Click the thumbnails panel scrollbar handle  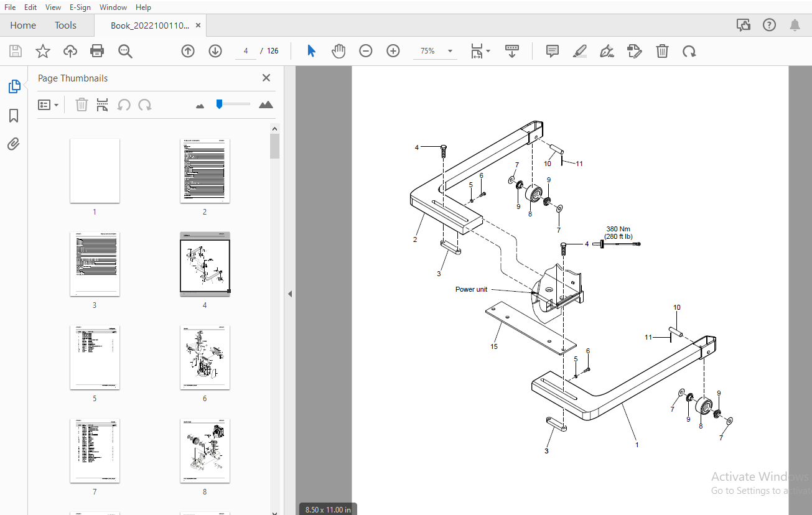274,146
